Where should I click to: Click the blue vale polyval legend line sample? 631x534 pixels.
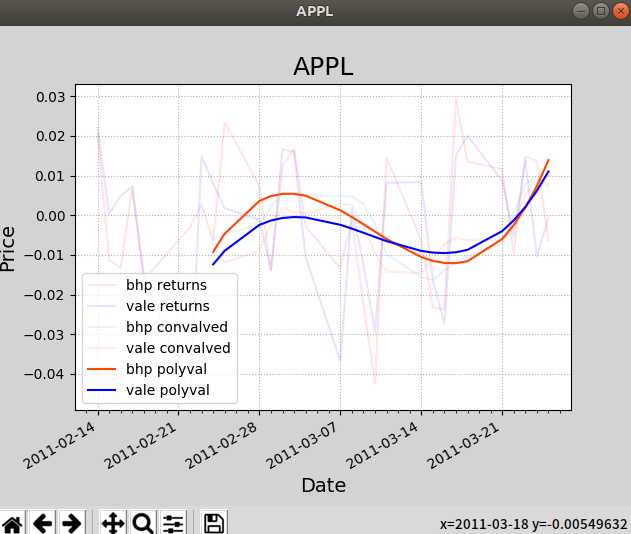[x=101, y=390]
